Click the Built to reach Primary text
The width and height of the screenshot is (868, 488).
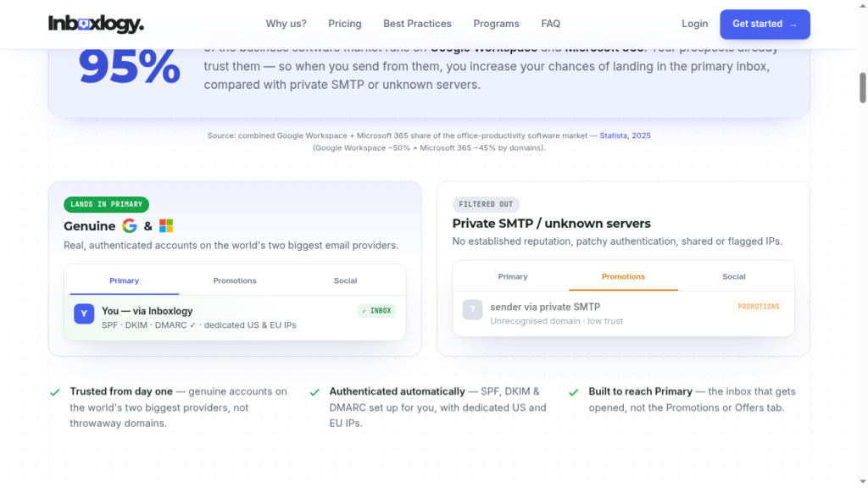point(641,391)
